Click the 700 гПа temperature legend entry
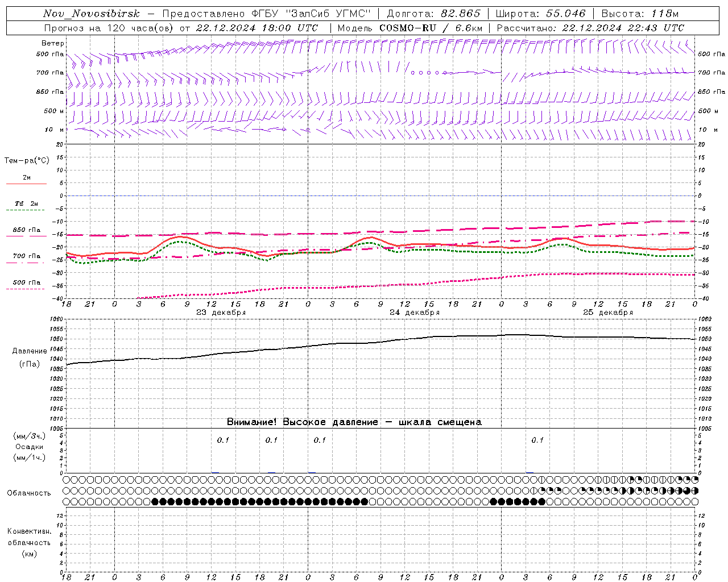 pos(27,256)
